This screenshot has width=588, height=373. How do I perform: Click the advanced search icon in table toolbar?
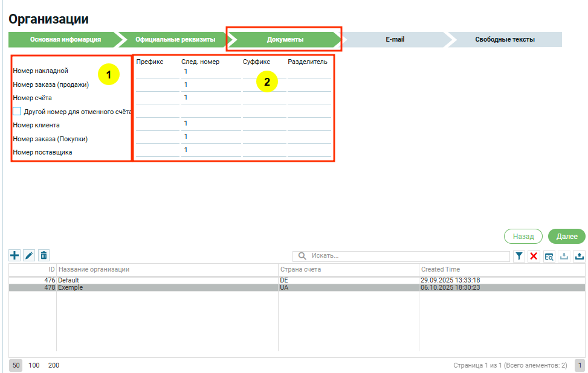tap(549, 257)
